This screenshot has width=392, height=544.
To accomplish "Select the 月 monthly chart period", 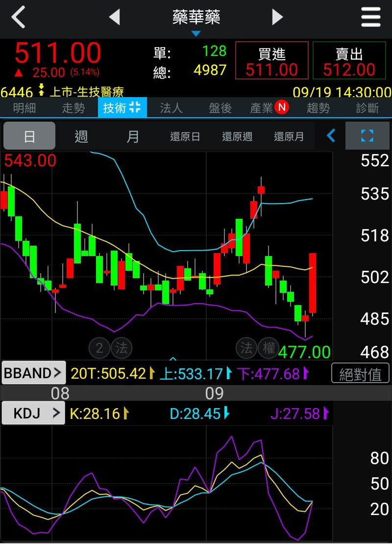I will [x=133, y=136].
